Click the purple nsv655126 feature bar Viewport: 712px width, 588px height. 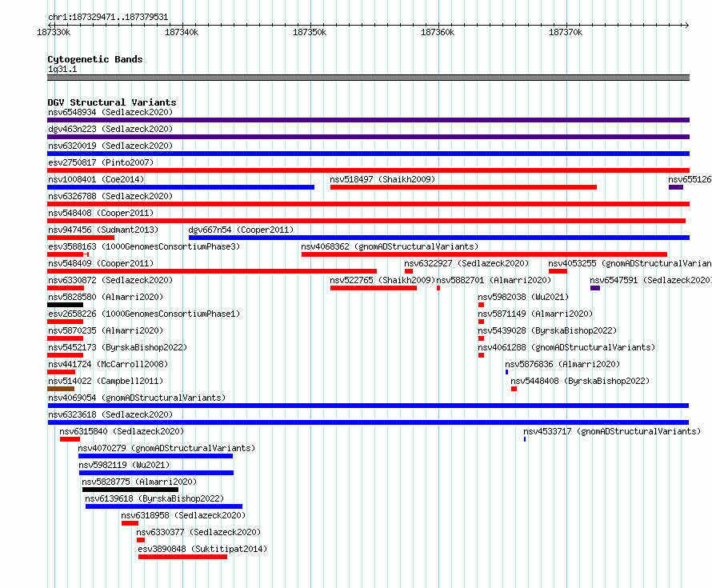point(676,187)
